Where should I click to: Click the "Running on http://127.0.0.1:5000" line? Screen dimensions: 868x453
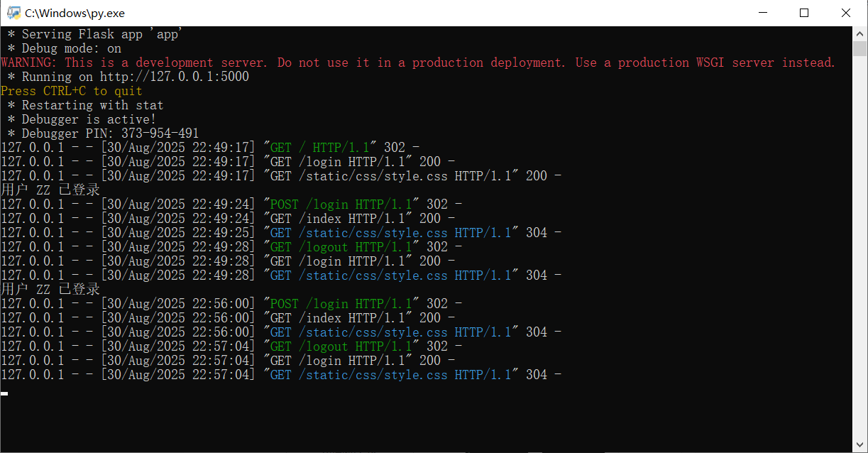point(128,77)
